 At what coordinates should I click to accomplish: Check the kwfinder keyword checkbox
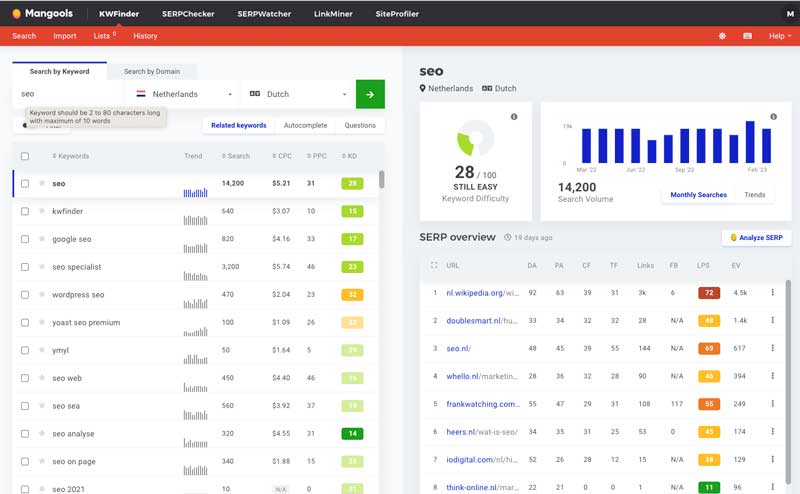coord(25,211)
